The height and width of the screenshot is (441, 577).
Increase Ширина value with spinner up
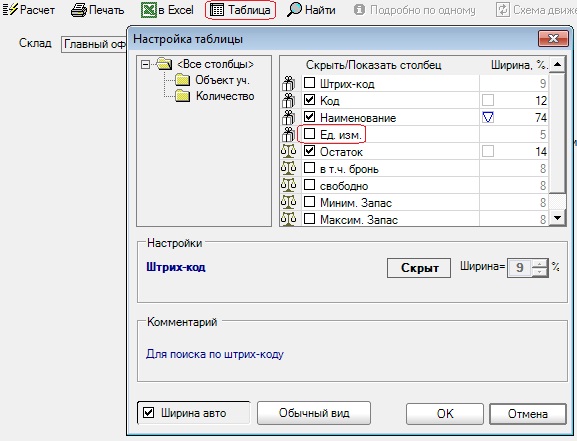pos(539,263)
